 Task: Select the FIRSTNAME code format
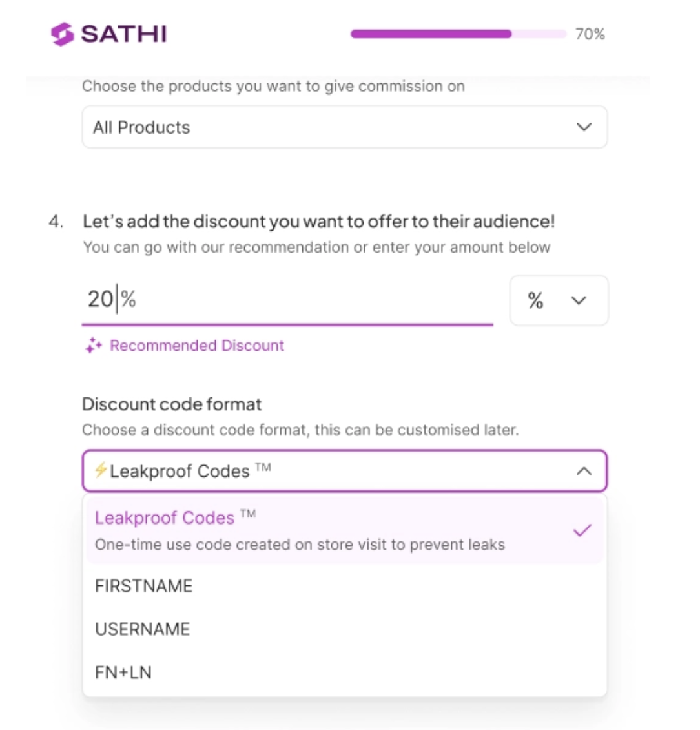click(143, 586)
